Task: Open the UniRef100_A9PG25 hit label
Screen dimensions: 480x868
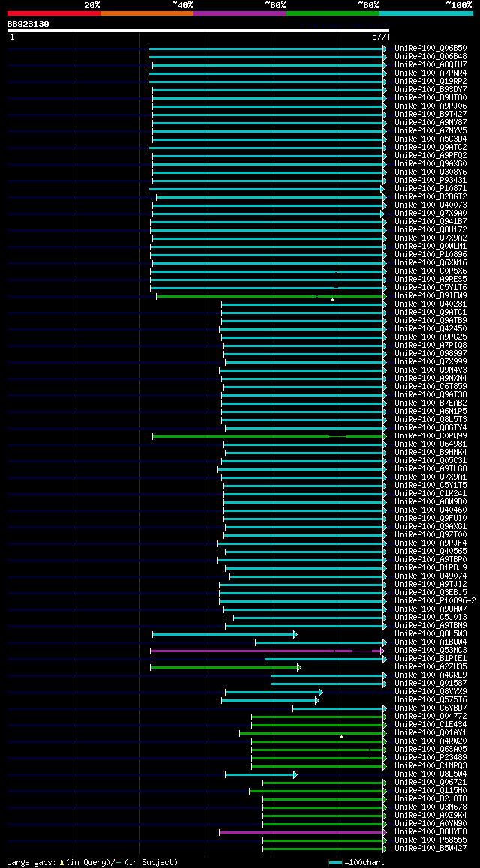Action: (430, 337)
